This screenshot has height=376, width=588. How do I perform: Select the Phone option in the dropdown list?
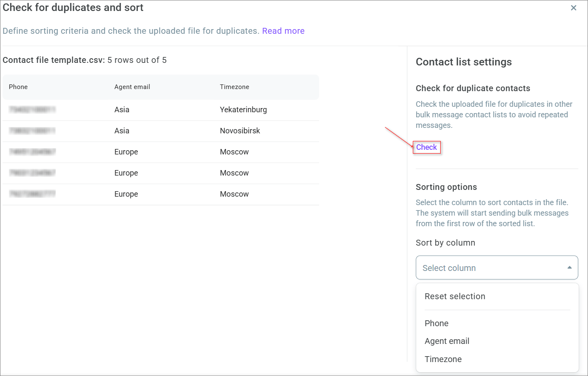click(436, 323)
